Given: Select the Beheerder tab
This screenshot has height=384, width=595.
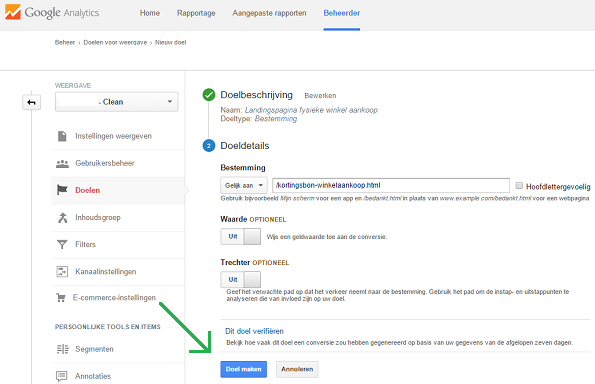Looking at the screenshot, I should [x=342, y=13].
